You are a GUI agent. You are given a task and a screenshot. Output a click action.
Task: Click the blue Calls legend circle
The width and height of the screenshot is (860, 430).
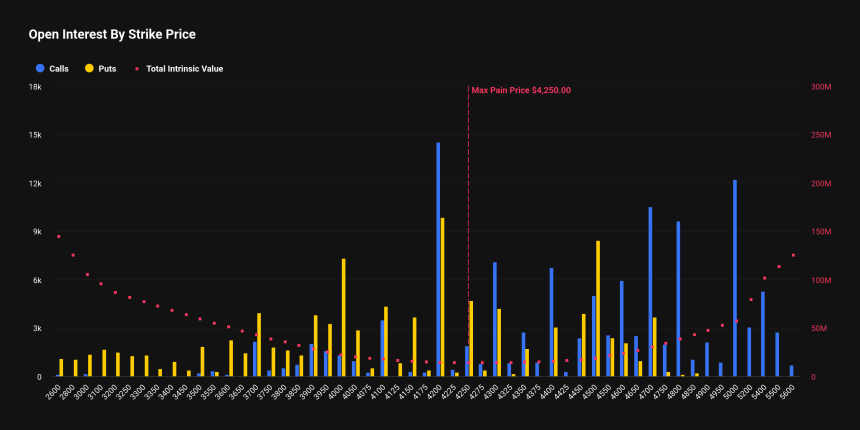coord(40,69)
